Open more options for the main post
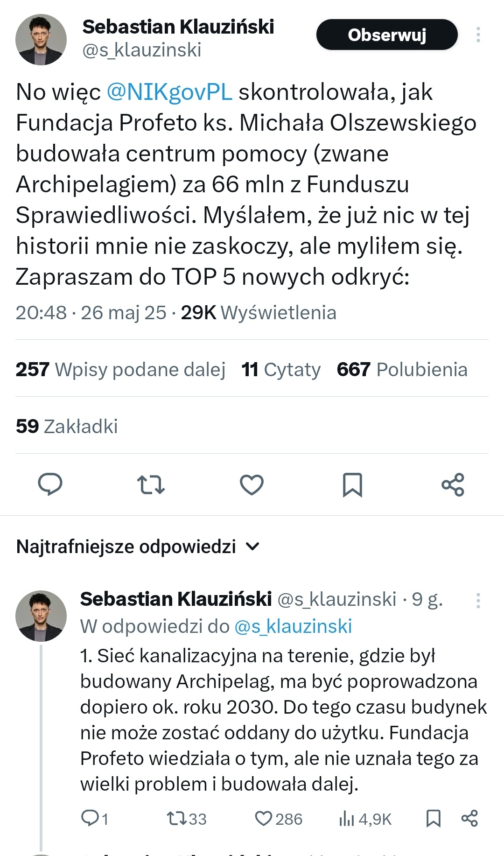Viewport: 504px width, 856px height. point(478,35)
